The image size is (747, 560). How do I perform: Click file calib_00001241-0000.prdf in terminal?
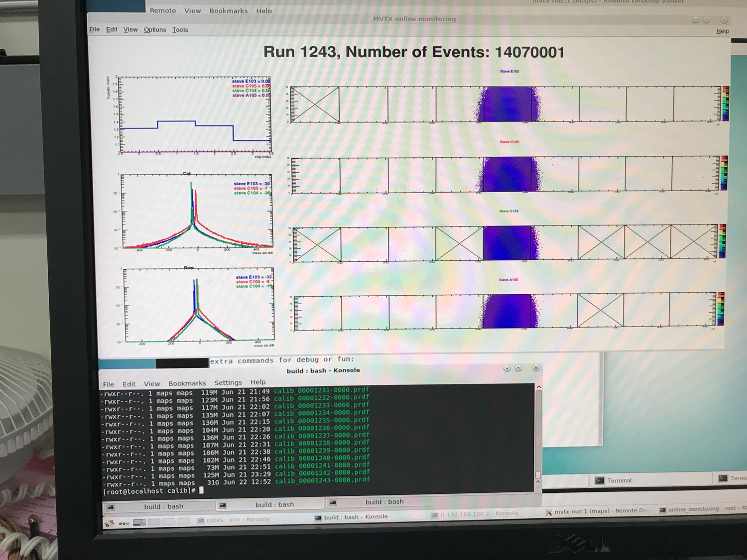click(x=322, y=465)
